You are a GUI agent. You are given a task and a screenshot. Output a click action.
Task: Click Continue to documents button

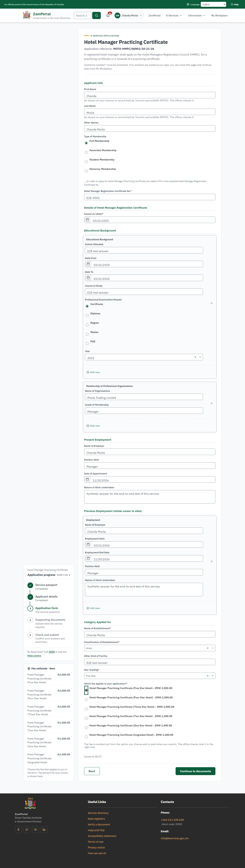point(195,771)
